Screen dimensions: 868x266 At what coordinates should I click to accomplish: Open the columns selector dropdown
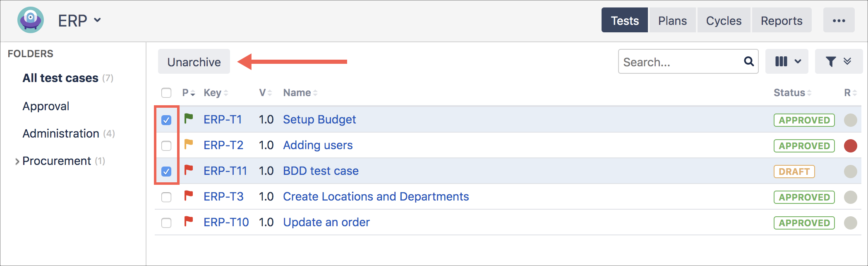click(786, 62)
